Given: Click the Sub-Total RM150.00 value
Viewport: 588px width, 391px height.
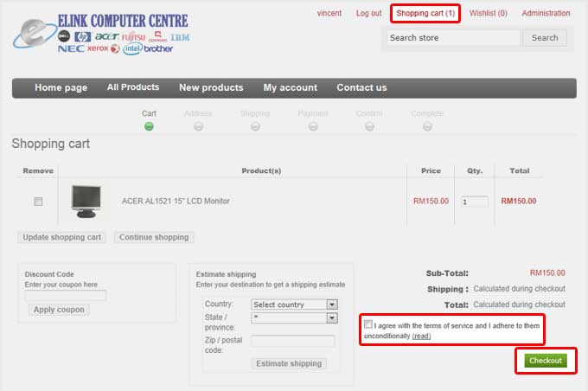Looking at the screenshot, I should coord(547,272).
